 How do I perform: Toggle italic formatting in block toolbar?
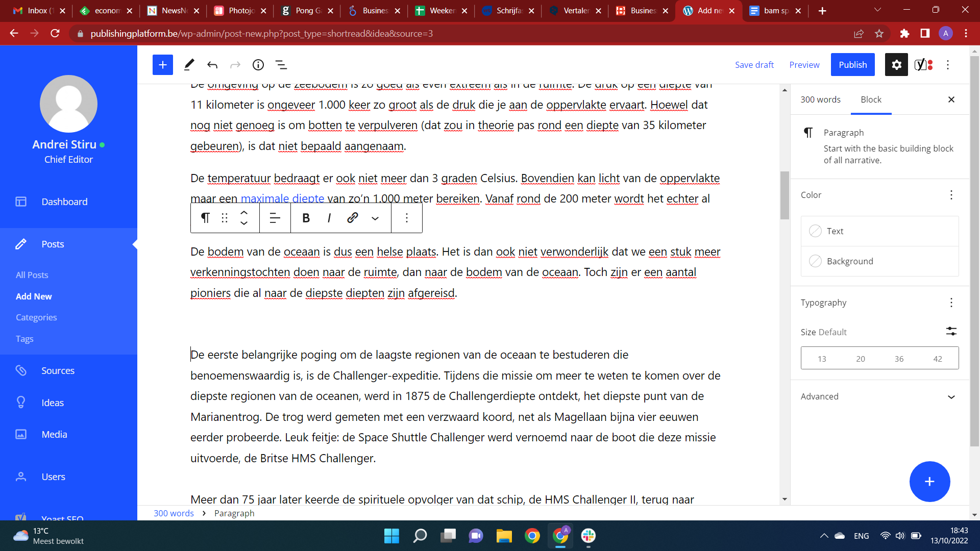coord(329,218)
